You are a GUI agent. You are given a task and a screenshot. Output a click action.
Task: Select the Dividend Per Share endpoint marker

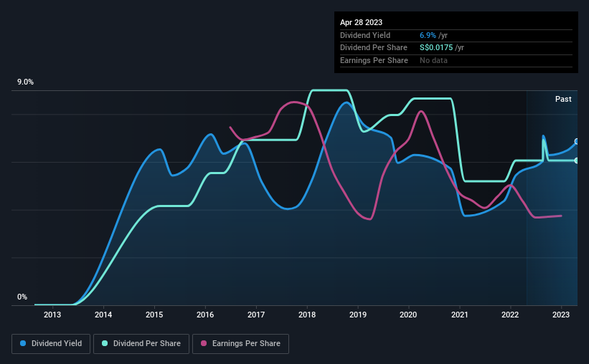pyautogui.click(x=577, y=161)
